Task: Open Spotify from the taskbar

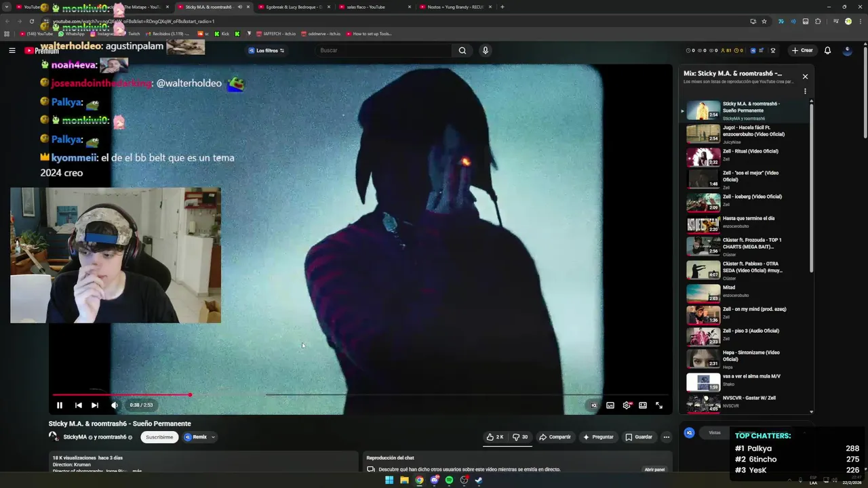Action: pyautogui.click(x=449, y=480)
